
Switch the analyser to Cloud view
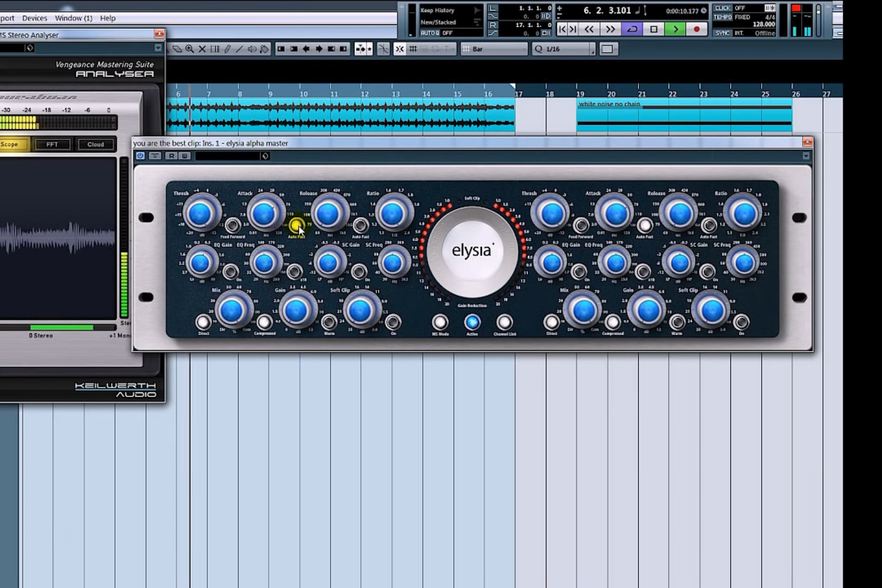(96, 144)
